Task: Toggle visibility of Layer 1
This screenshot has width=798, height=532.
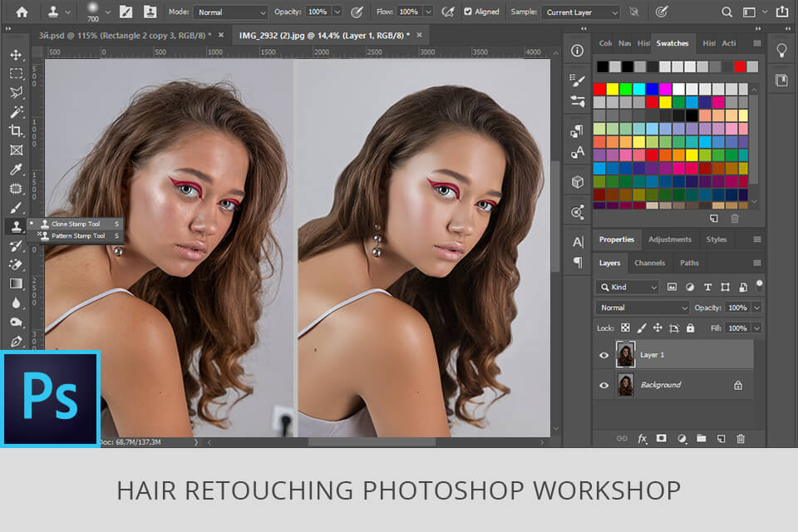Action: (604, 355)
